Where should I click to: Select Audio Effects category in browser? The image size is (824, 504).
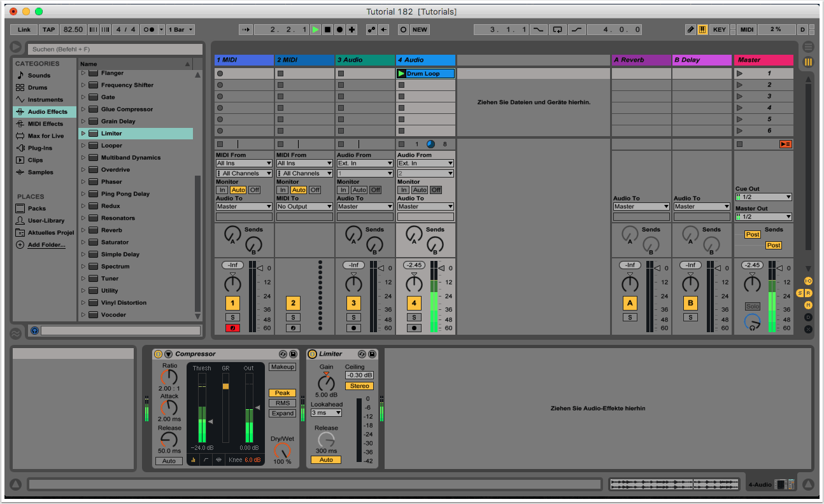click(x=47, y=111)
